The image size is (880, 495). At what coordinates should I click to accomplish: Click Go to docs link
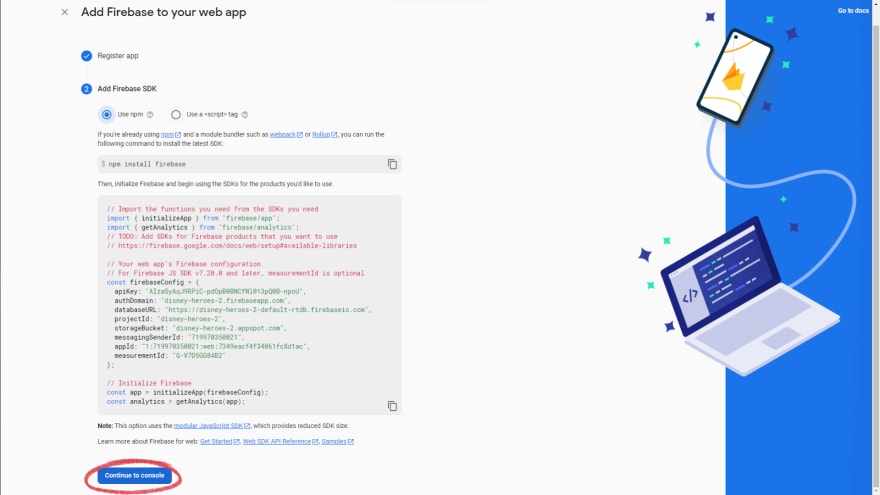point(853,11)
